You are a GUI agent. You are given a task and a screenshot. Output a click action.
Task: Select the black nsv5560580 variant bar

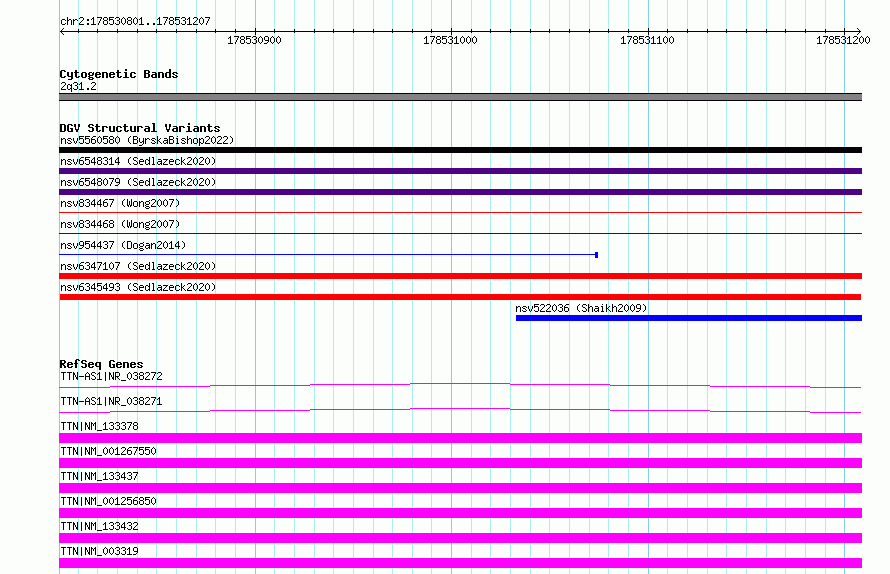(x=460, y=150)
